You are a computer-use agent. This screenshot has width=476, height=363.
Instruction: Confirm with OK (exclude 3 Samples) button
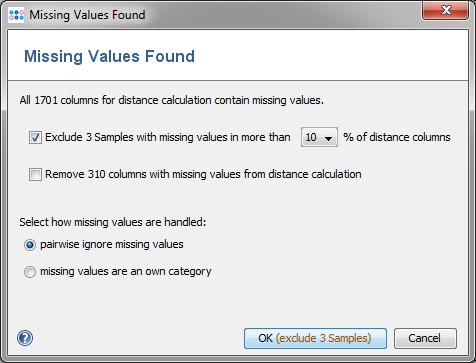(x=315, y=338)
